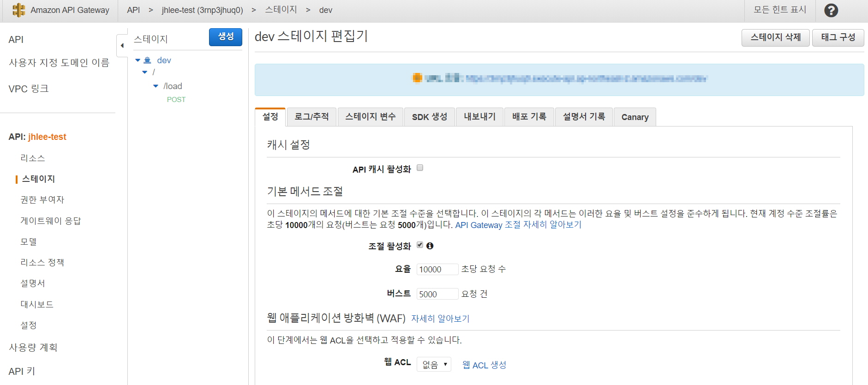The width and height of the screenshot is (868, 385).
Task: Open 리소스 정책 in sidebar
Action: 42,263
